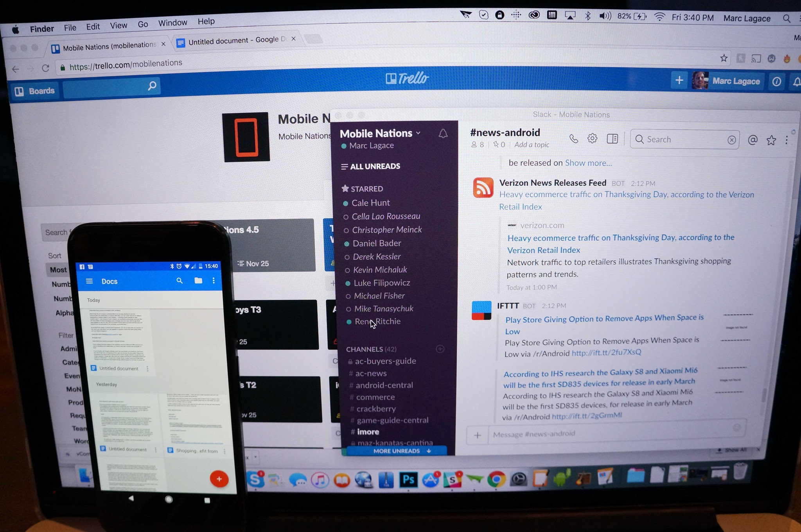The width and height of the screenshot is (801, 532).
Task: Expand message with Show more link
Action: pyautogui.click(x=588, y=163)
